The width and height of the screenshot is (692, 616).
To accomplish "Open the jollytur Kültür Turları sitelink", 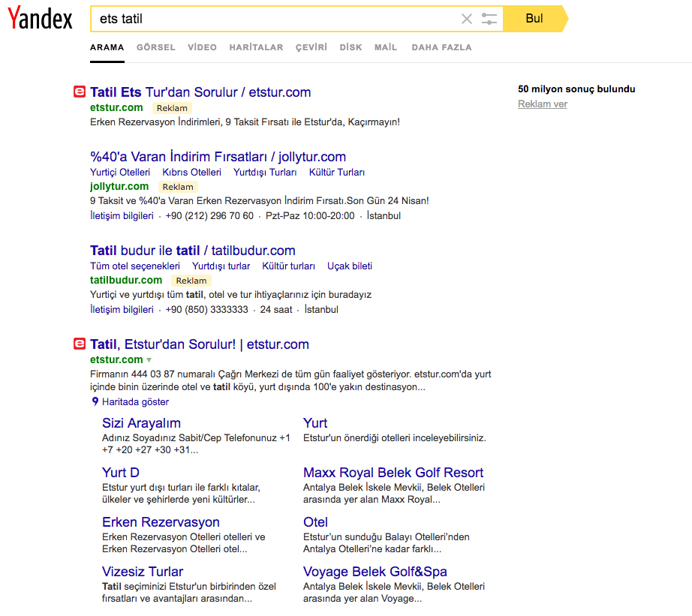I will coord(337,172).
